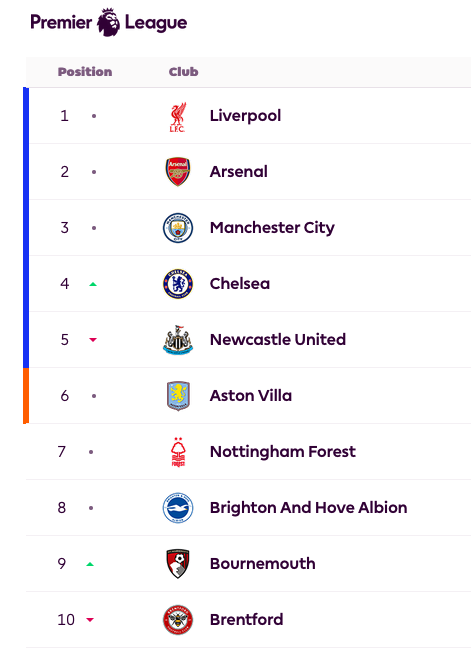Open the Nottingham Forest team link
The image size is (471, 648).
point(283,452)
